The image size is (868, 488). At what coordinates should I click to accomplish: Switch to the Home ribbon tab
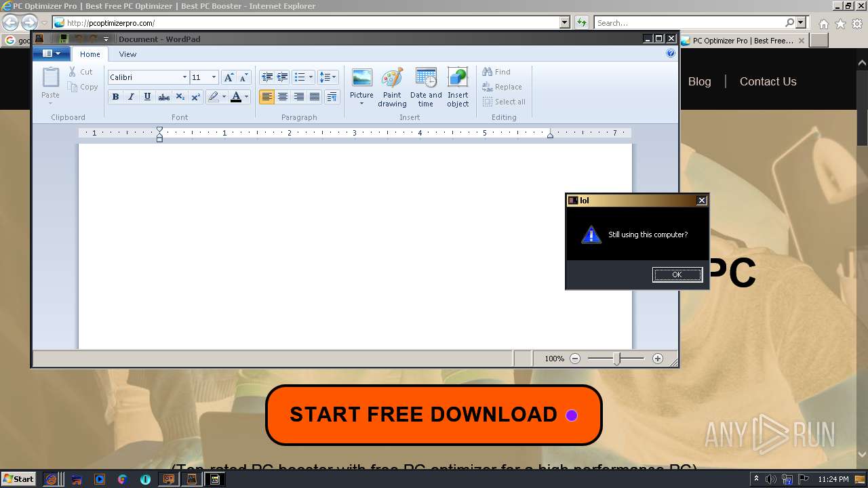point(90,54)
